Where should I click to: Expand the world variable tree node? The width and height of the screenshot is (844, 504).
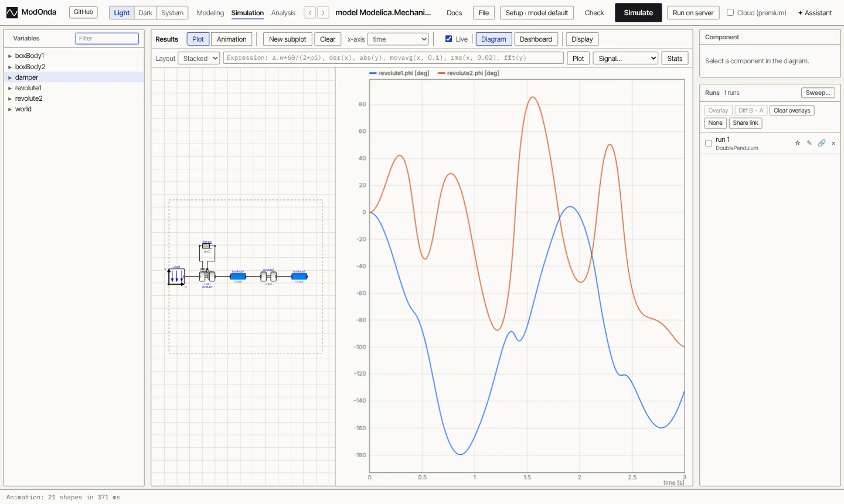(x=10, y=110)
